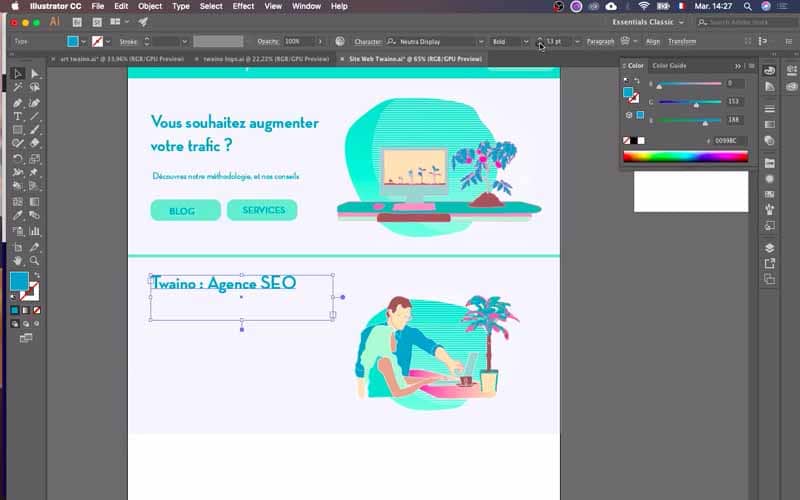Open the Window menu

[x=306, y=6]
